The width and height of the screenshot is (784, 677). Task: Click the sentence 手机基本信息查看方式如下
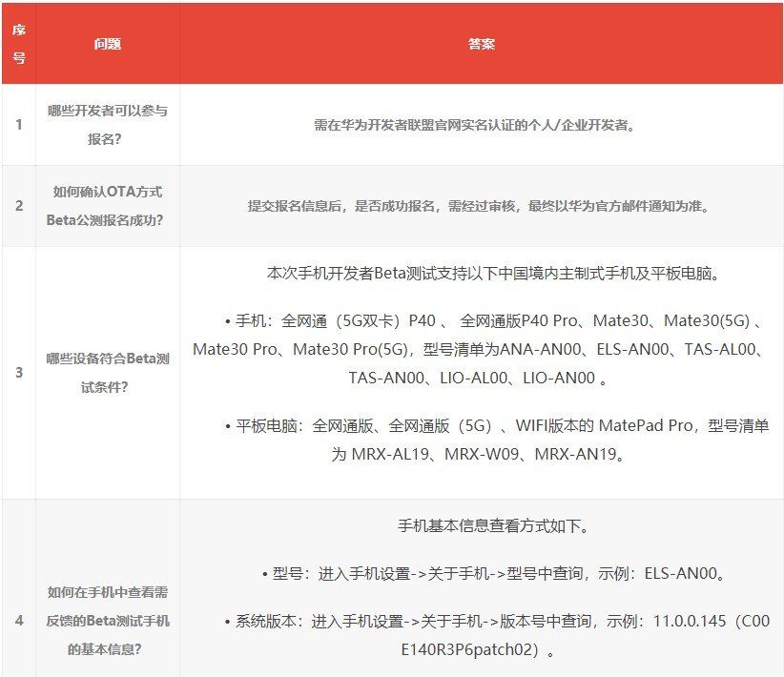pyautogui.click(x=493, y=526)
